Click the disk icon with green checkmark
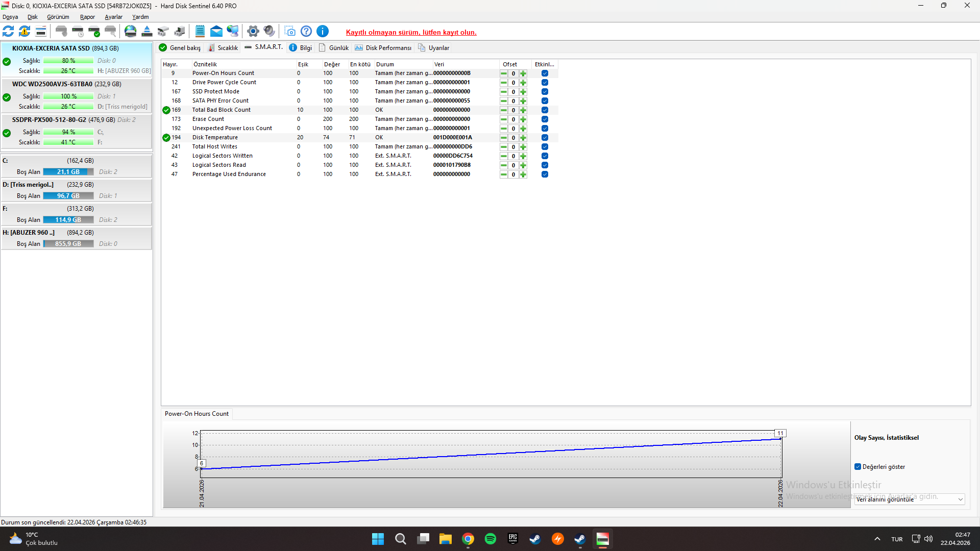This screenshot has height=551, width=980. point(94,32)
